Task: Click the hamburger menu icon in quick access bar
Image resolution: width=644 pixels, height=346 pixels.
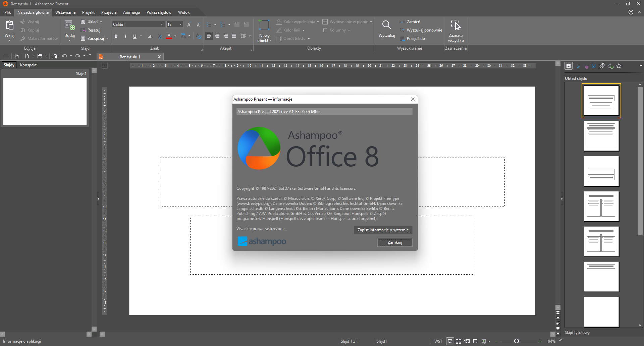Action: [6, 56]
